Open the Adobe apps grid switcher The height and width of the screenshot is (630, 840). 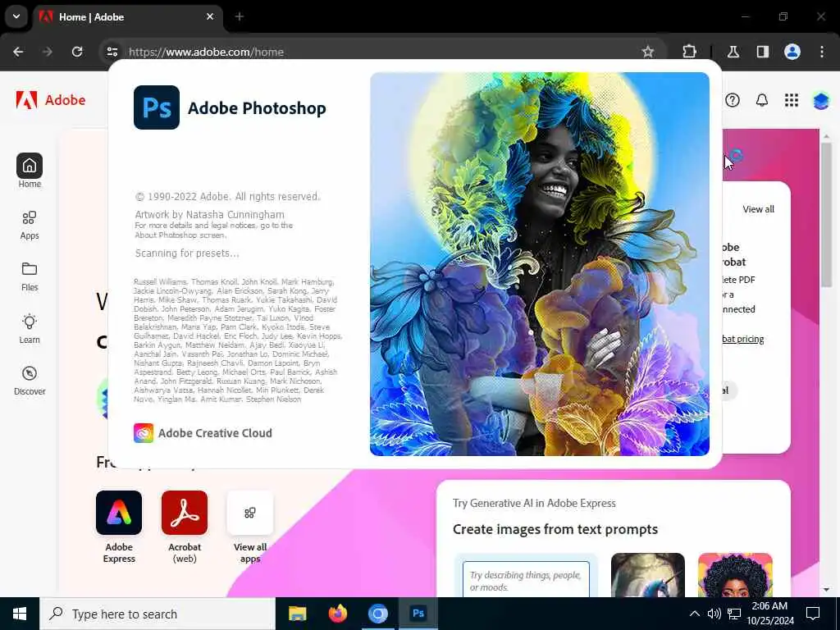click(x=792, y=100)
